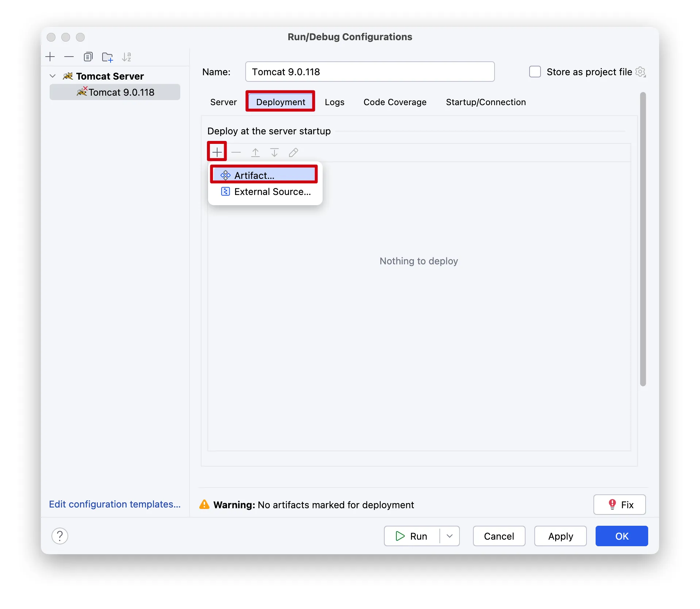Switch to the Deployment tab

[x=281, y=102]
